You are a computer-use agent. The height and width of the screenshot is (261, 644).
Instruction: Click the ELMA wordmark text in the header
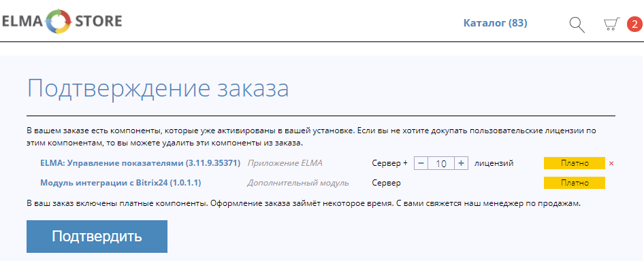click(x=22, y=20)
